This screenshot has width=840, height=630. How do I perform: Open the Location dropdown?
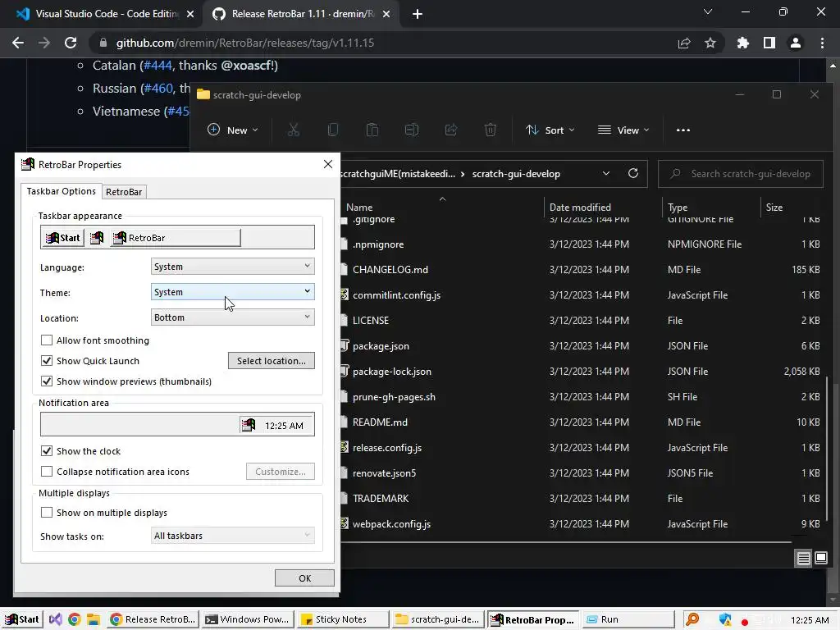click(232, 317)
